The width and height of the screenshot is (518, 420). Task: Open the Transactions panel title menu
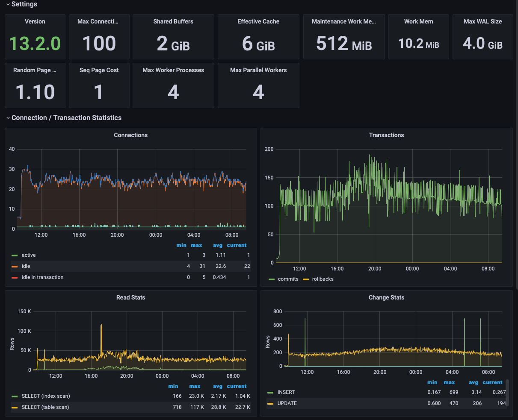386,135
